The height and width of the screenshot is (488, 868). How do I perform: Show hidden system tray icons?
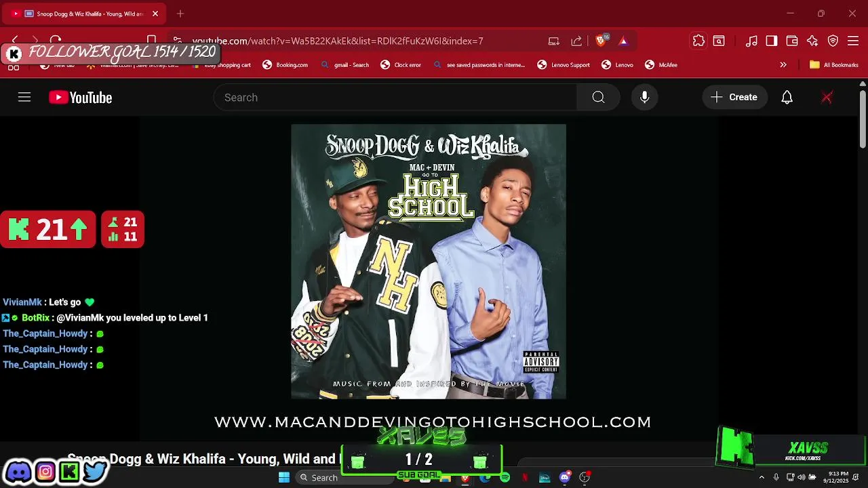pos(762,478)
